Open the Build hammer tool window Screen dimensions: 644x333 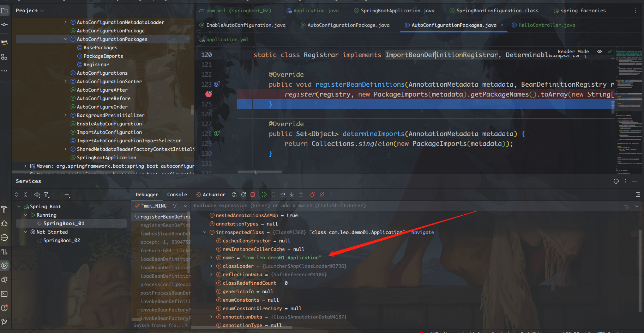[4, 209]
